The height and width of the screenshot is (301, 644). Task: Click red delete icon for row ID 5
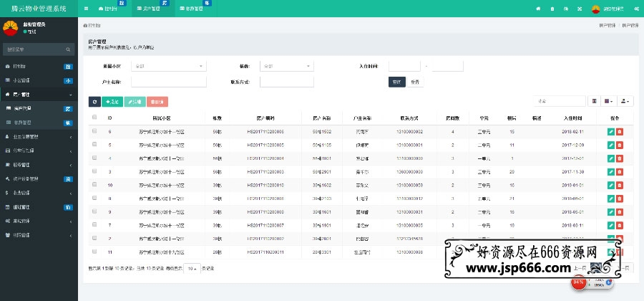point(619,144)
